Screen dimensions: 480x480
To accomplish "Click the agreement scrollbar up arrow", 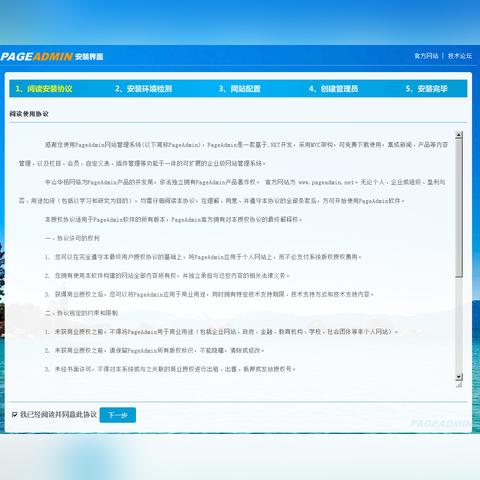I will (459, 135).
